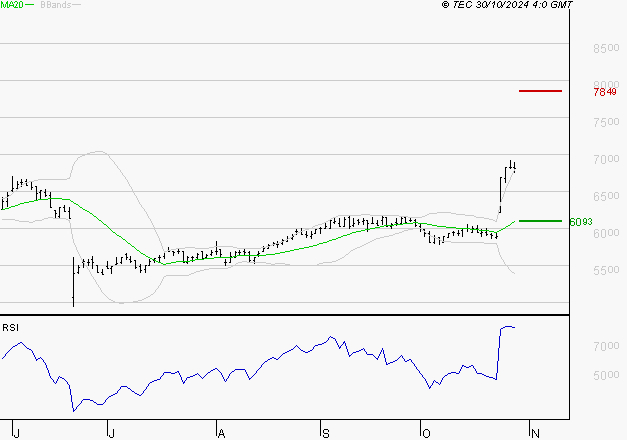This screenshot has height=440, width=627.
Task: Click the red 7849 resistance value
Action: [605, 92]
